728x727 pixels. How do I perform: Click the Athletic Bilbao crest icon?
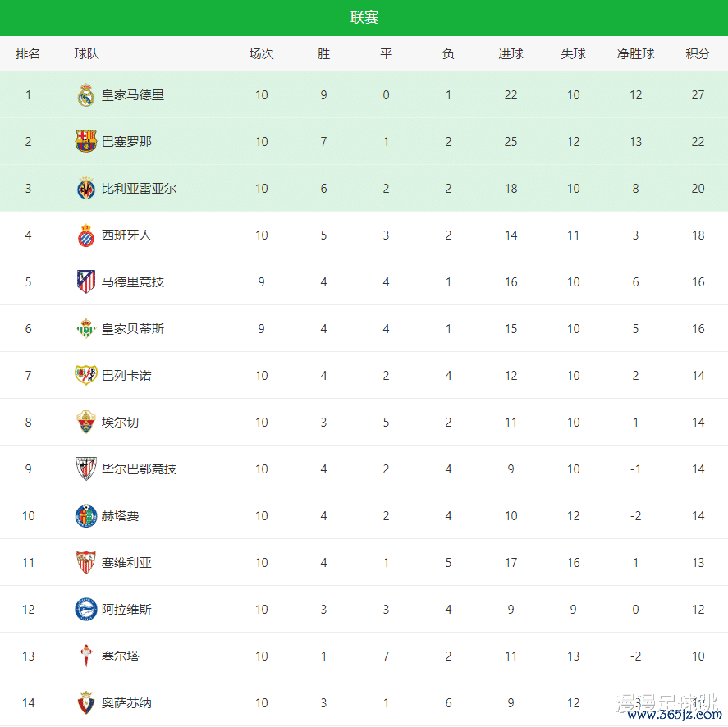(x=86, y=469)
